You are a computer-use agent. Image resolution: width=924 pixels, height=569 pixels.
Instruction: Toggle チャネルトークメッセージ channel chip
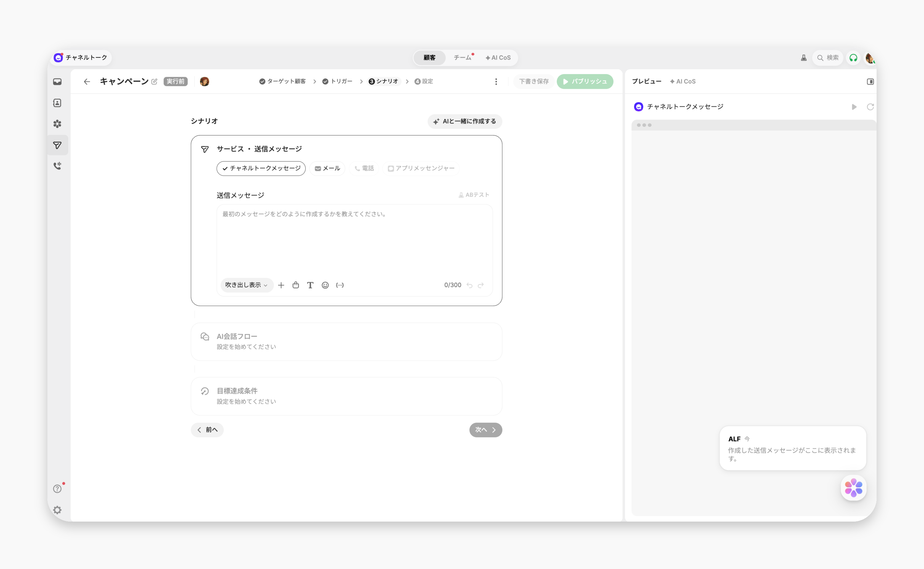(x=261, y=169)
